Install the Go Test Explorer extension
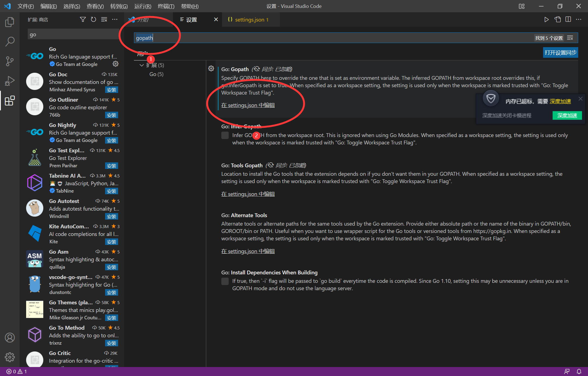Image resolution: width=588 pixels, height=376 pixels. click(x=112, y=166)
